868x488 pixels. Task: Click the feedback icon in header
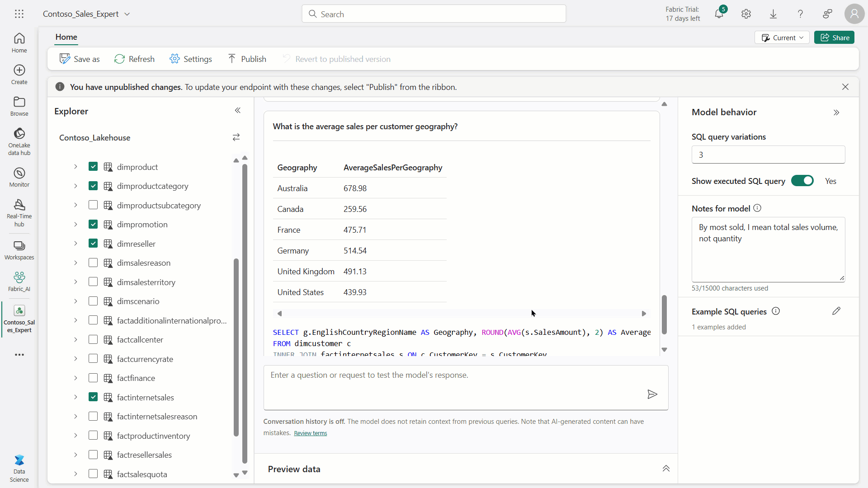click(827, 14)
